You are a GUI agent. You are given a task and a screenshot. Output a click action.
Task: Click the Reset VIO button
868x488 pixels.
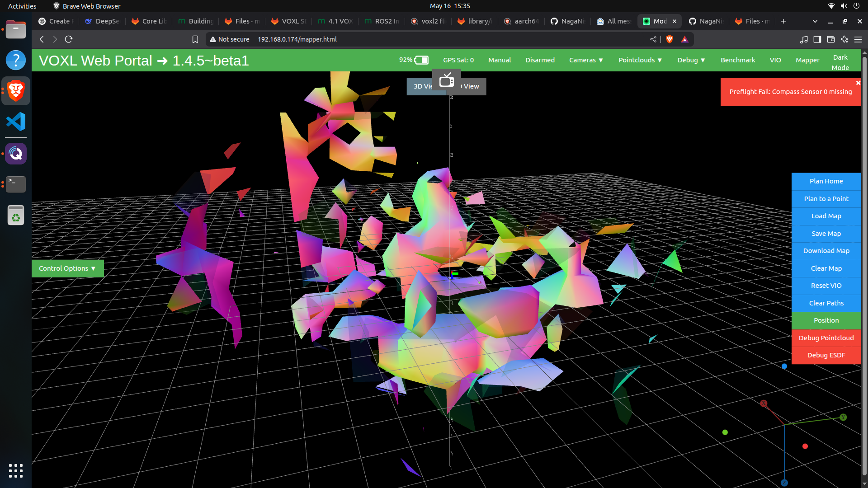(x=826, y=286)
